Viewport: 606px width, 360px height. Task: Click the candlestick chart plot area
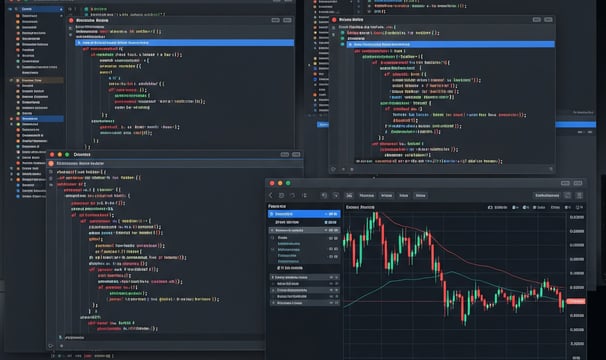(x=454, y=284)
